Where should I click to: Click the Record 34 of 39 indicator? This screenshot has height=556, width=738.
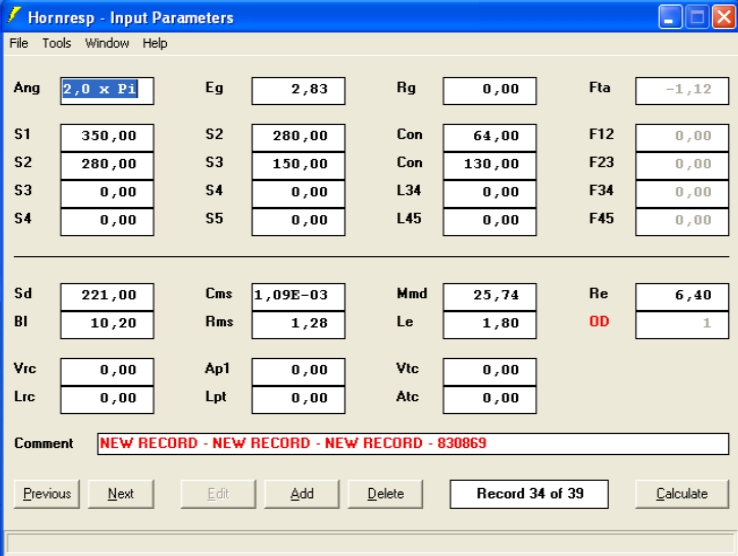coord(529,494)
